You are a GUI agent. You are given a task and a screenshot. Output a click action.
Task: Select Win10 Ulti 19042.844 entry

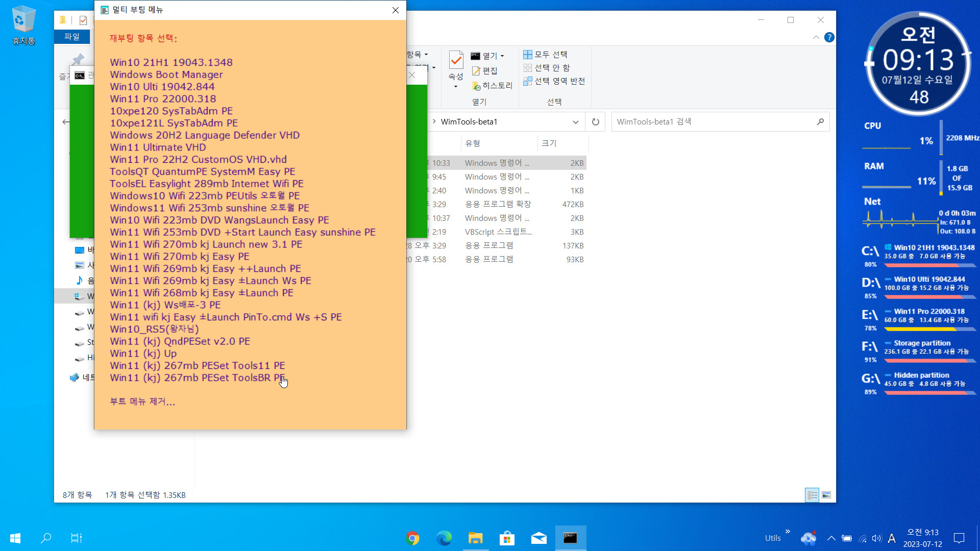(x=162, y=87)
